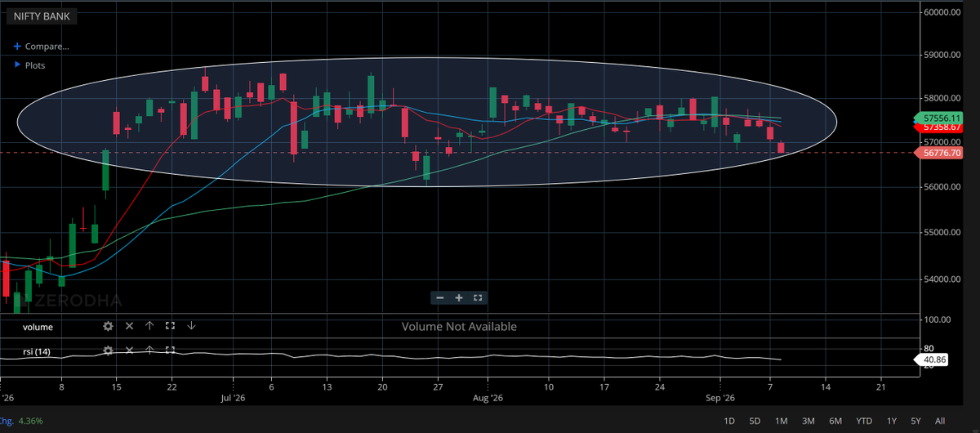Select the YTD time range
This screenshot has height=433, width=980.
[x=864, y=422]
